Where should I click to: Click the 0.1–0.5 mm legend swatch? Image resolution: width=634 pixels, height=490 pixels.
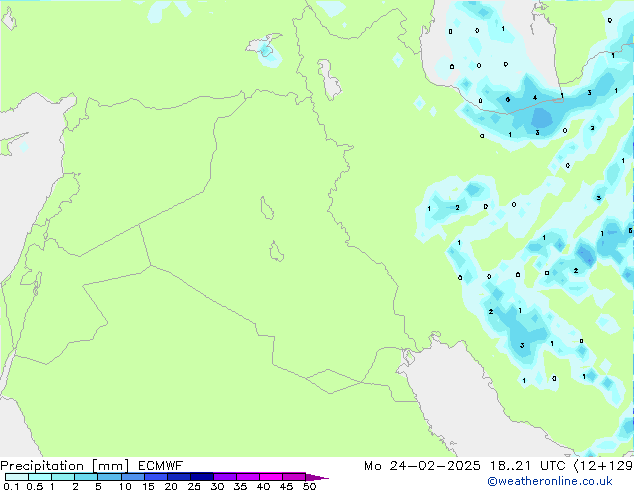point(17,477)
